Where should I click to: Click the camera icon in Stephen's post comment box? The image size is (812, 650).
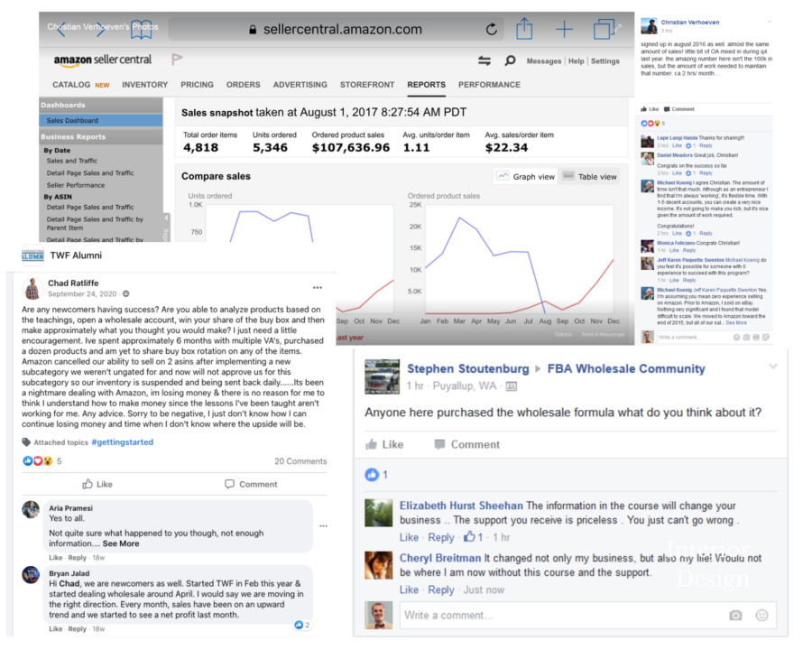735,616
